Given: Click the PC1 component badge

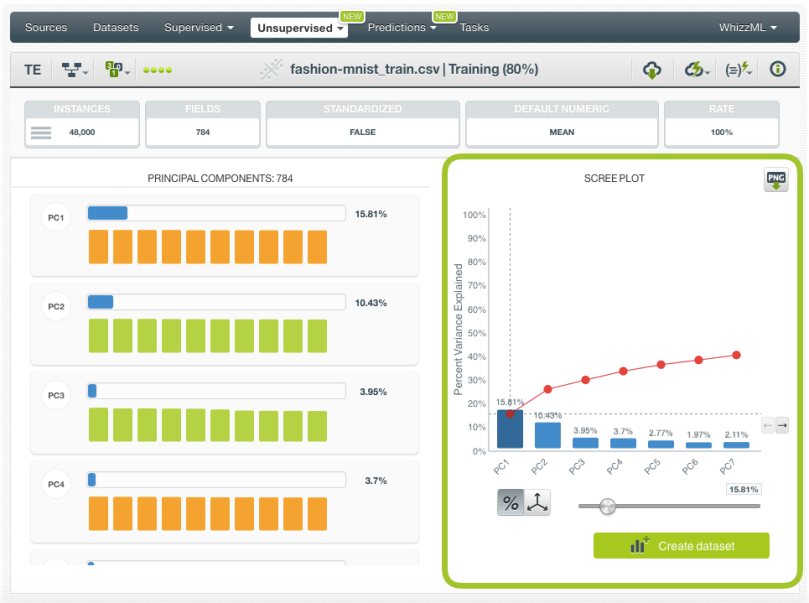Looking at the screenshot, I should click(x=56, y=218).
